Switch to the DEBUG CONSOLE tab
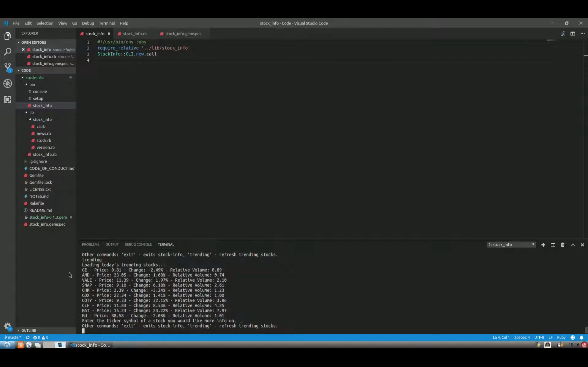588x367 pixels. coord(138,244)
